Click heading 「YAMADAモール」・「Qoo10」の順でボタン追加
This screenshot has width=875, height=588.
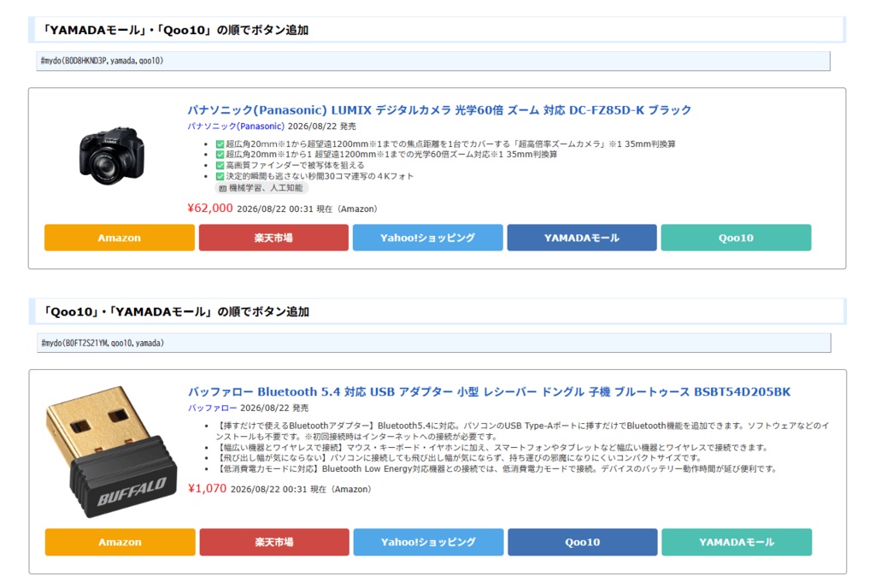176,30
